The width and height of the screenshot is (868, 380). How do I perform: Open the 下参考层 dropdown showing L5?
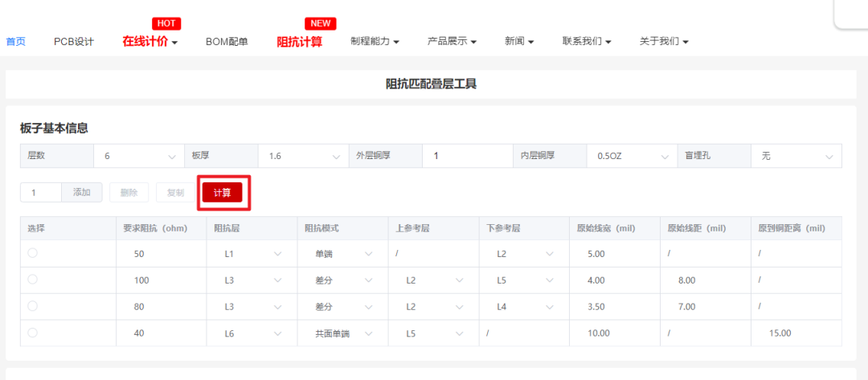[x=525, y=280]
